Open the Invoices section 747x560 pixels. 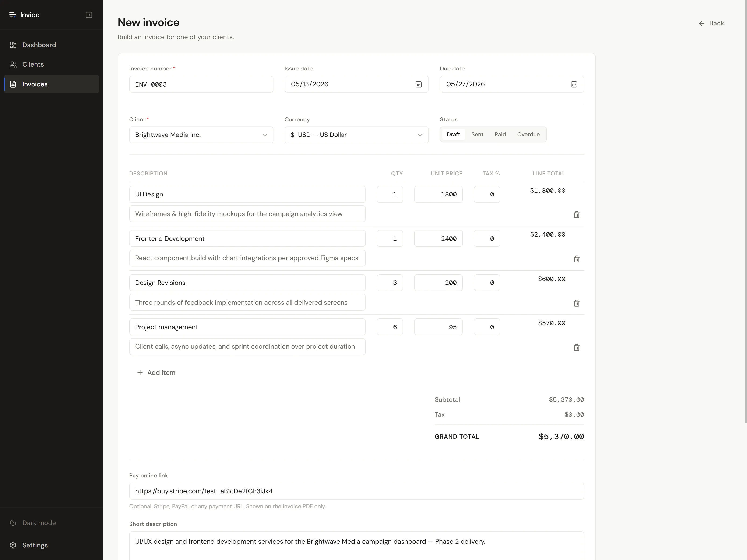coord(51,84)
